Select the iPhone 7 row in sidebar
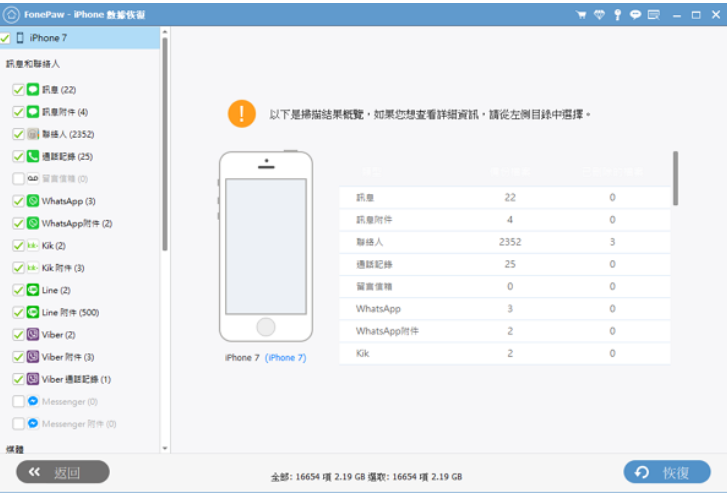Image resolution: width=727 pixels, height=495 pixels. [x=80, y=38]
